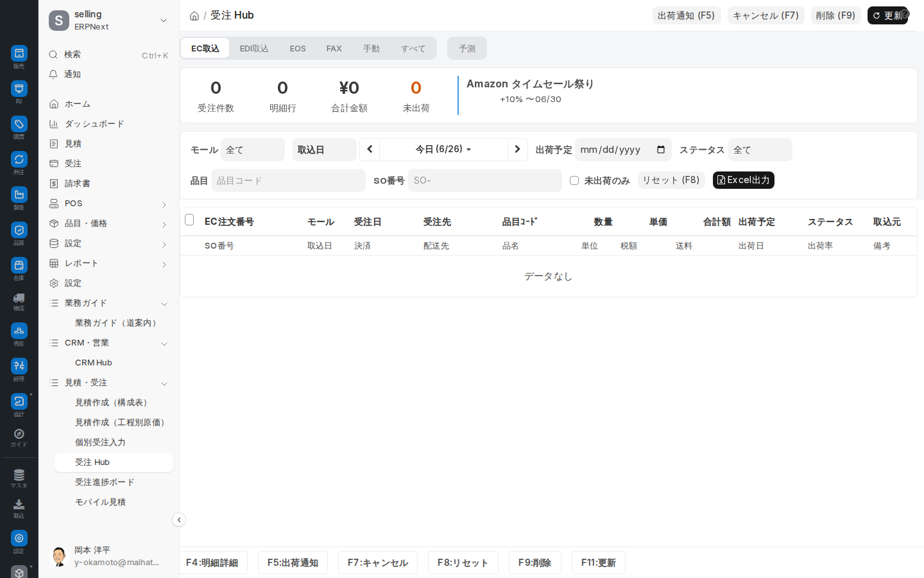Open the 販売 module icon in the left rail
924x578 pixels.
(19, 53)
